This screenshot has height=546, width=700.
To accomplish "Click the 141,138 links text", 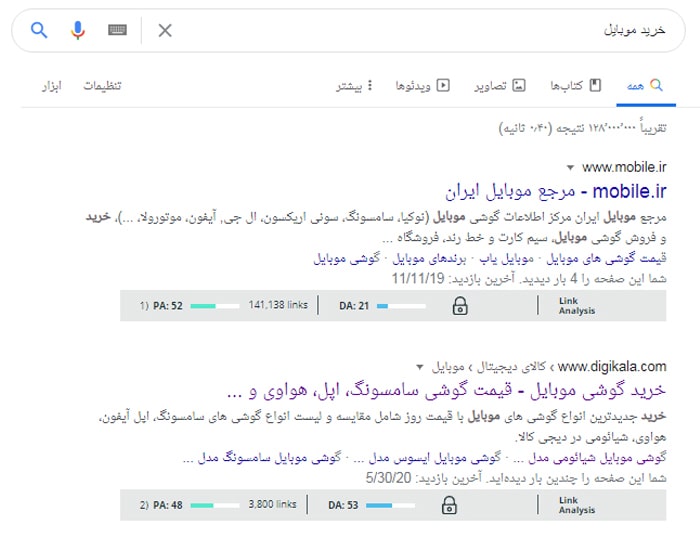I will 278,305.
